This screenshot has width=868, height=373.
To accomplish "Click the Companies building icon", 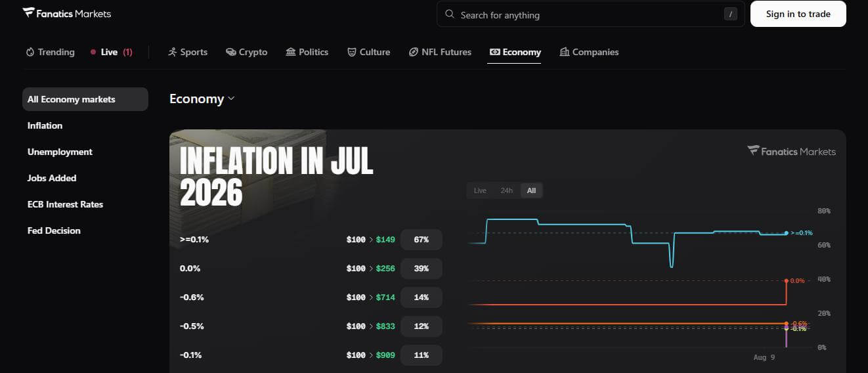I will tap(564, 52).
